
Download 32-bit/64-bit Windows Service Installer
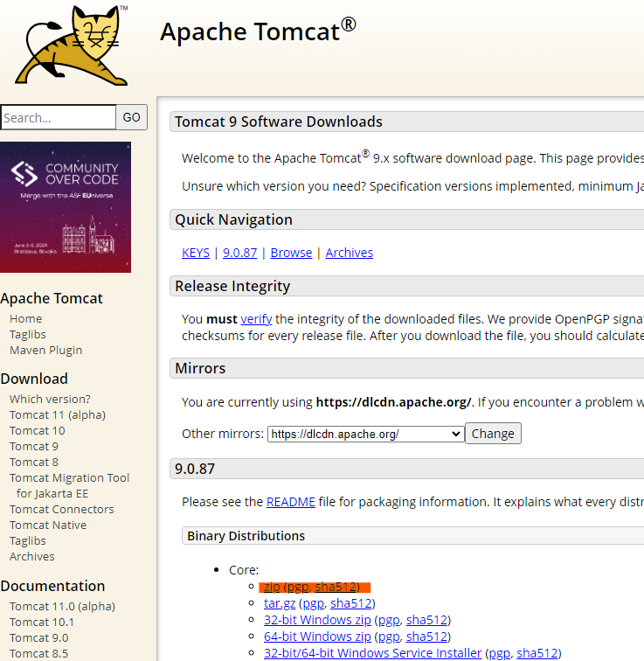(x=373, y=653)
